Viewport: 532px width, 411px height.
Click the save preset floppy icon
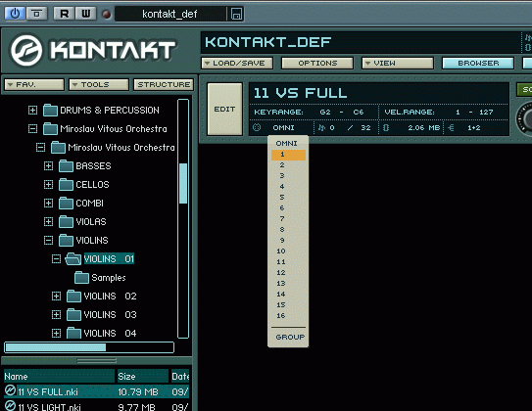point(236,15)
